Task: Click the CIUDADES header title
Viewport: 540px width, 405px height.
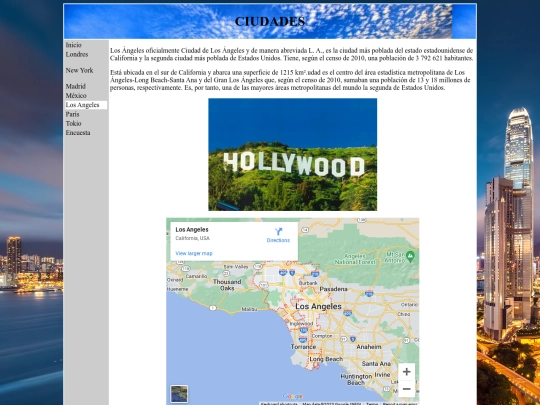Action: coord(270,21)
